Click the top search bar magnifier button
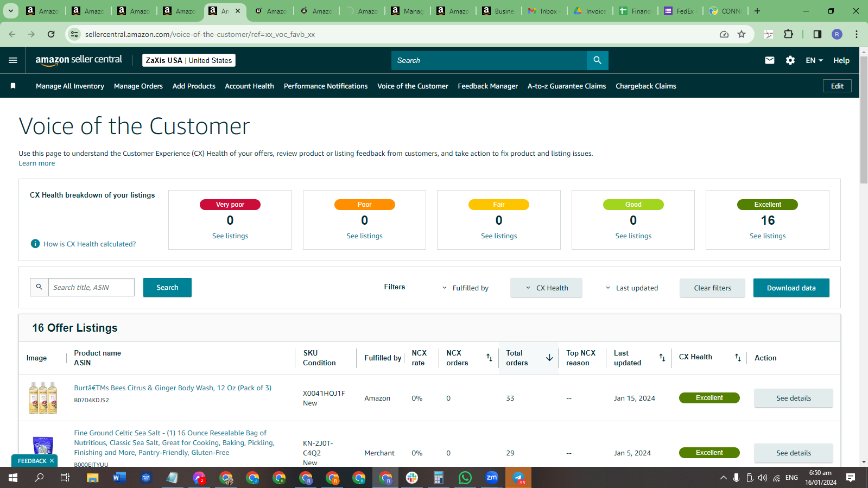Screen dimensions: 868x488 point(598,60)
